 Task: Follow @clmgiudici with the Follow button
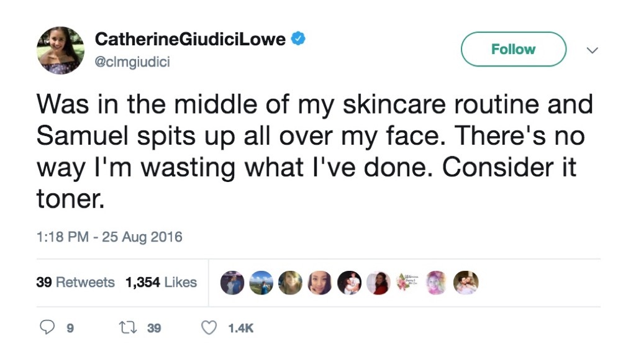(513, 48)
